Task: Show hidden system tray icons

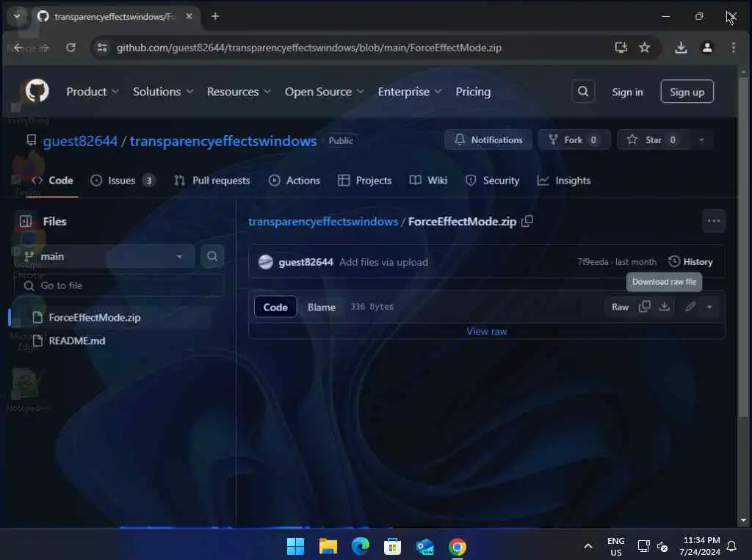Action: pyautogui.click(x=588, y=547)
